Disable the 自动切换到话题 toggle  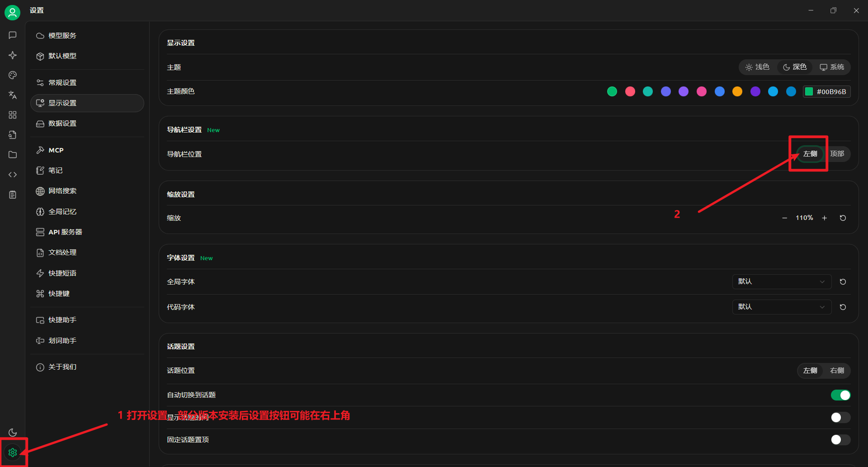click(x=840, y=395)
